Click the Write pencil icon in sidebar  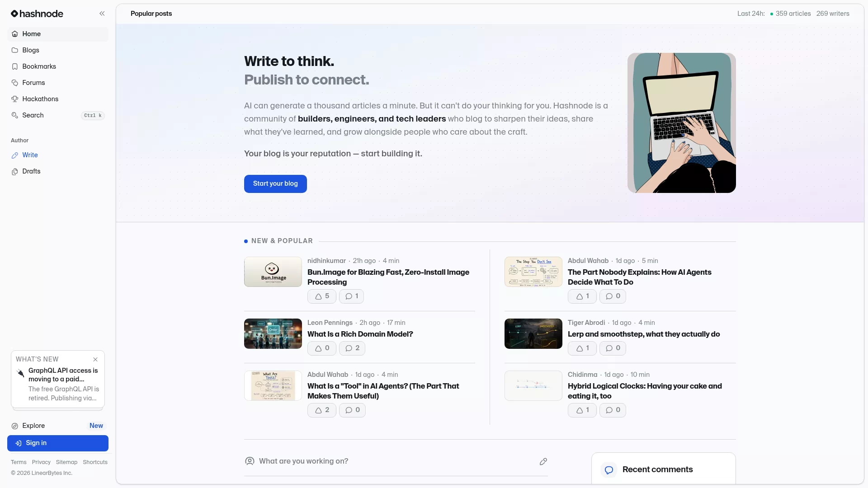click(x=15, y=155)
